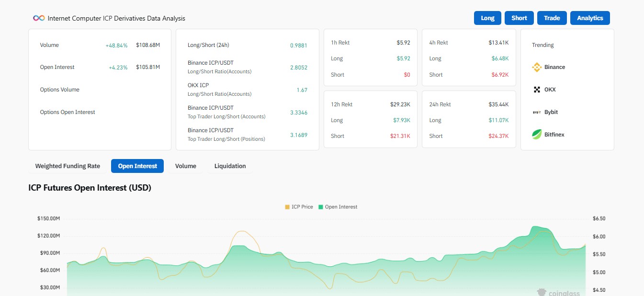Viewport: 644px width, 296px height.
Task: Click the OKX logo icon
Action: pyautogui.click(x=537, y=90)
